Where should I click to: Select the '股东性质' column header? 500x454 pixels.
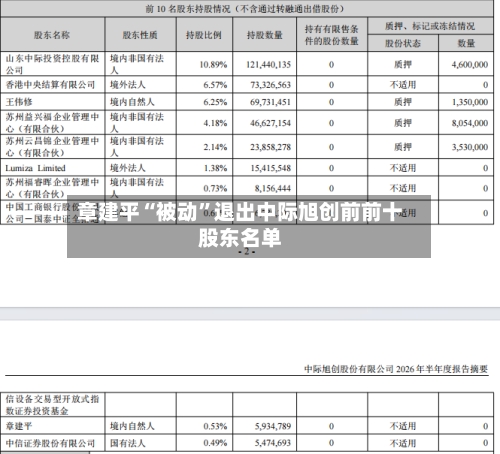coord(140,35)
